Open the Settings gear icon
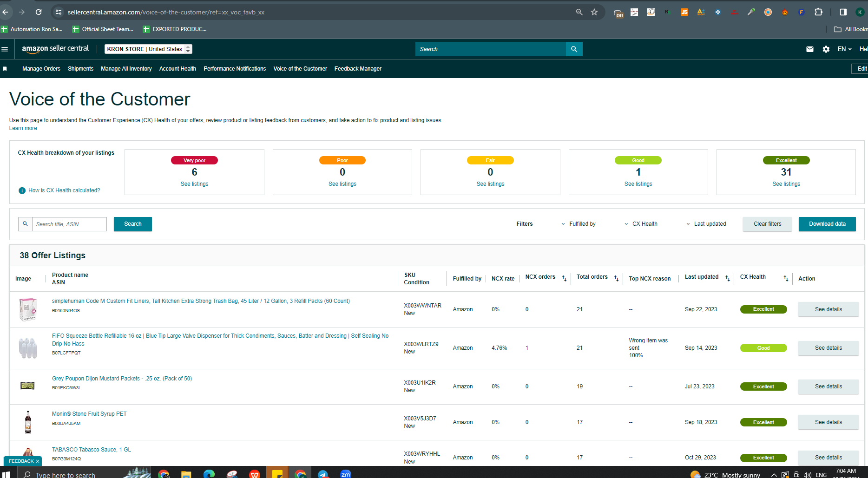 (x=826, y=49)
